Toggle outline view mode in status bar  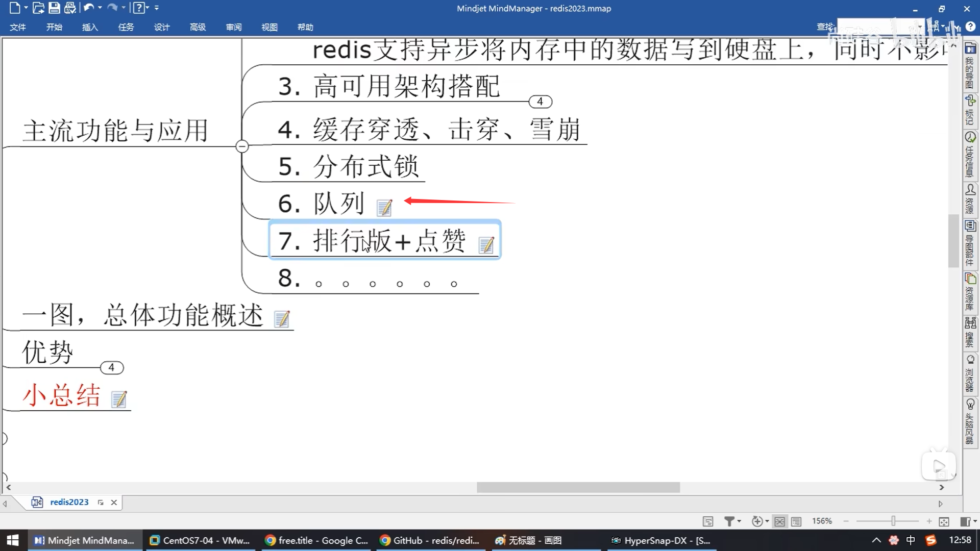click(x=796, y=521)
